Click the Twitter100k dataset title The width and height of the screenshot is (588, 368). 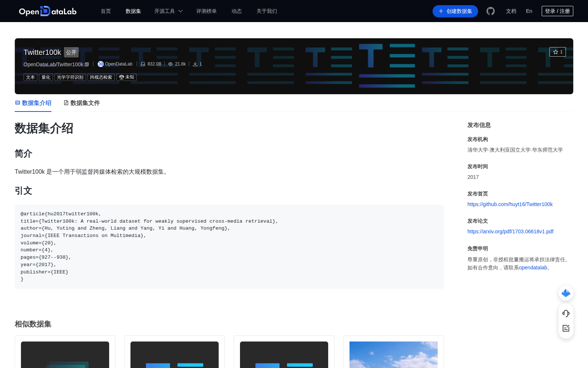(x=42, y=52)
